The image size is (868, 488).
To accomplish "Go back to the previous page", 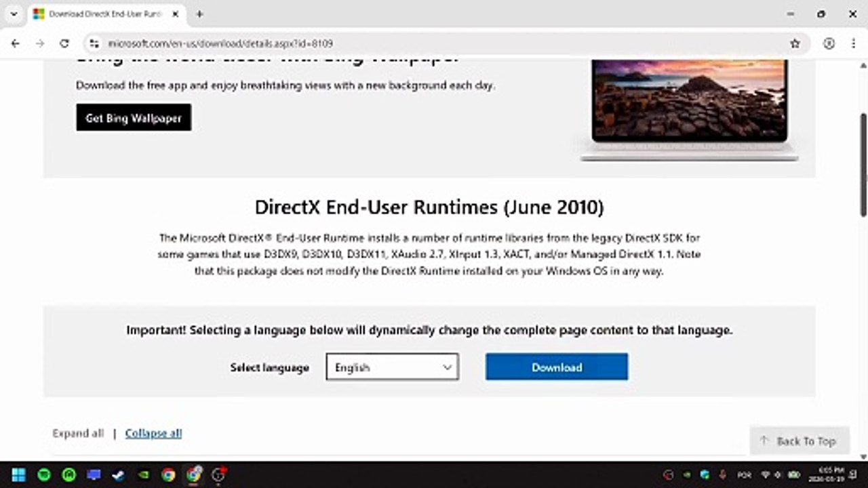I will [16, 43].
